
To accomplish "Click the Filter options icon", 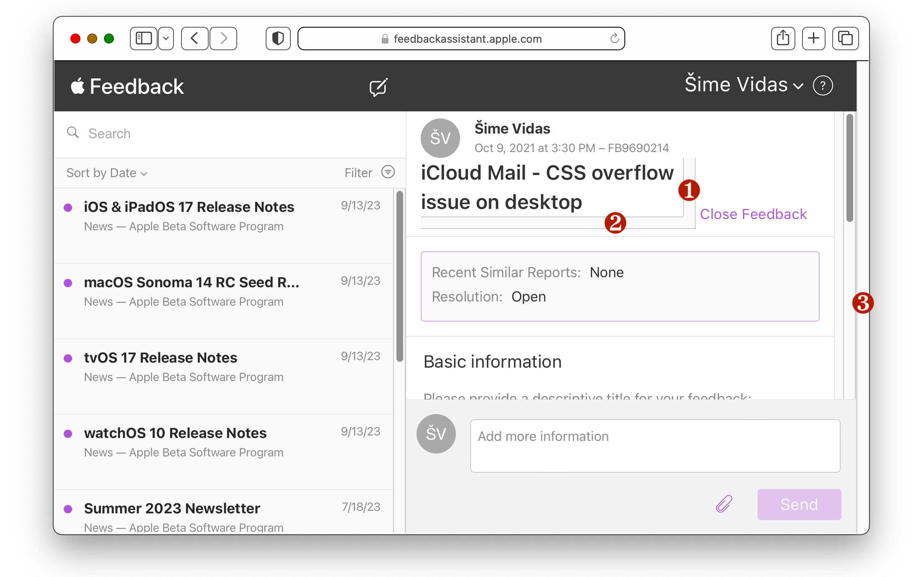I will coord(388,172).
